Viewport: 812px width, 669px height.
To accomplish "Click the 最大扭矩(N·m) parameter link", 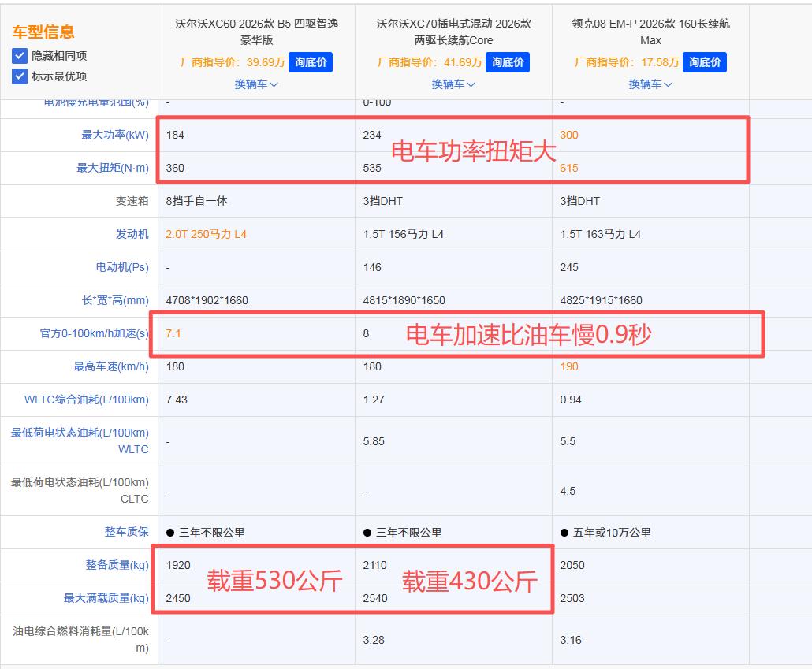I will (x=113, y=169).
